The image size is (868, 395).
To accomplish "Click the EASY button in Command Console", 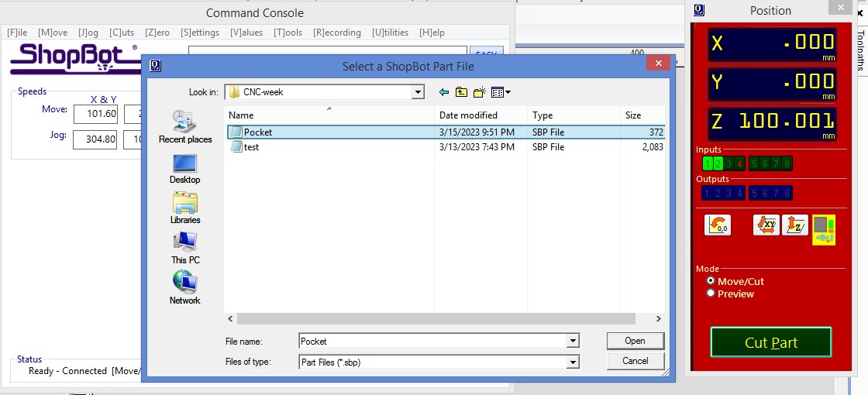I will click(x=486, y=51).
